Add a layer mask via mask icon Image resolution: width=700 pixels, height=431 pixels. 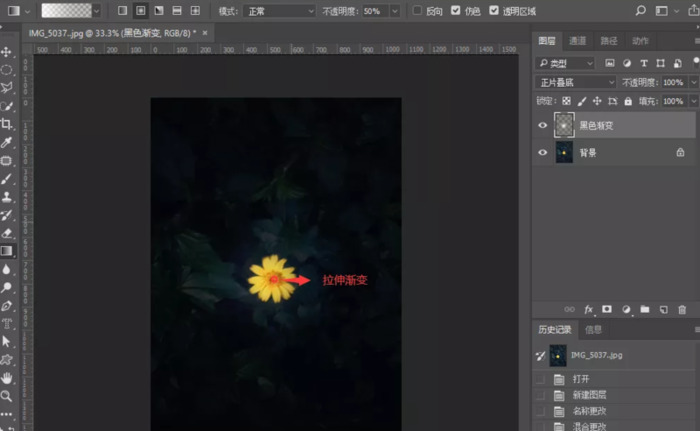pos(607,309)
